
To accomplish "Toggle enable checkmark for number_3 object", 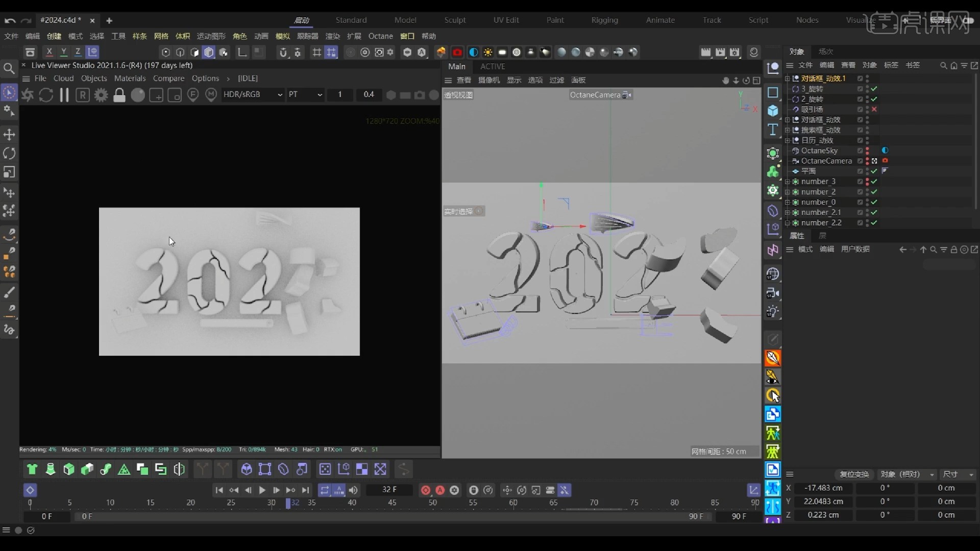I will pyautogui.click(x=874, y=182).
